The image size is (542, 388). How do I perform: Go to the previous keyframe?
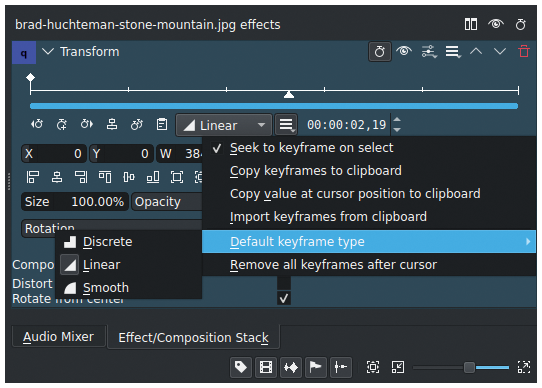pos(37,124)
